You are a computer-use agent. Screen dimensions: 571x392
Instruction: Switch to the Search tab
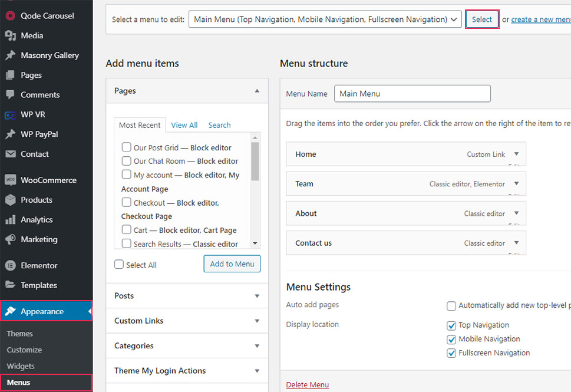pyautogui.click(x=219, y=125)
